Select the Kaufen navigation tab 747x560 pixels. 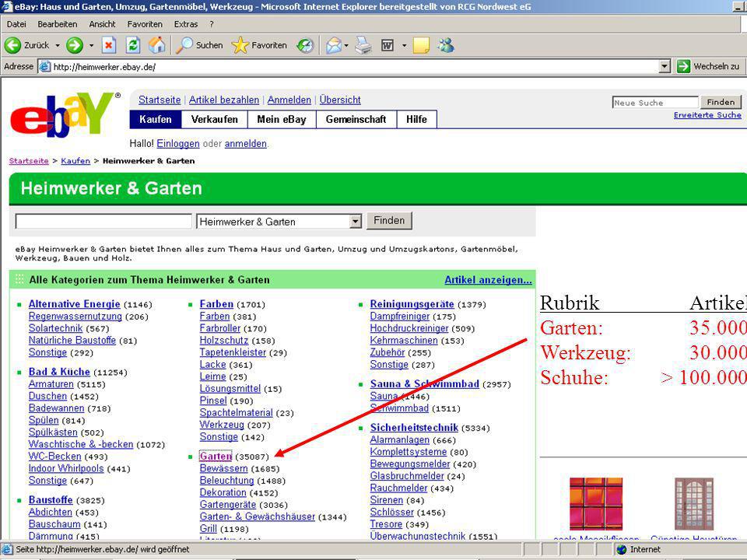click(156, 120)
